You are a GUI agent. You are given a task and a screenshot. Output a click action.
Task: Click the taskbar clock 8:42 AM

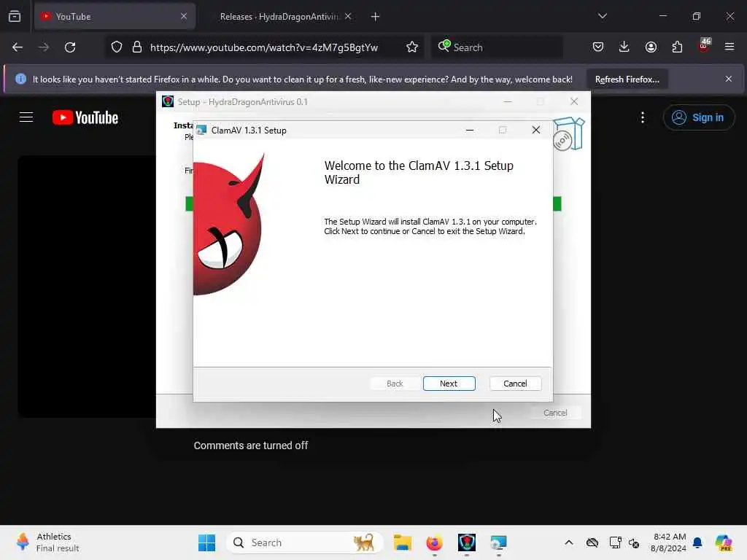(669, 542)
